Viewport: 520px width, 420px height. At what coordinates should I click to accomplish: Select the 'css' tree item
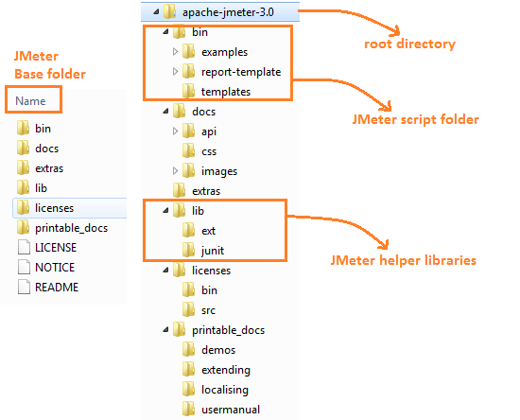coord(209,151)
